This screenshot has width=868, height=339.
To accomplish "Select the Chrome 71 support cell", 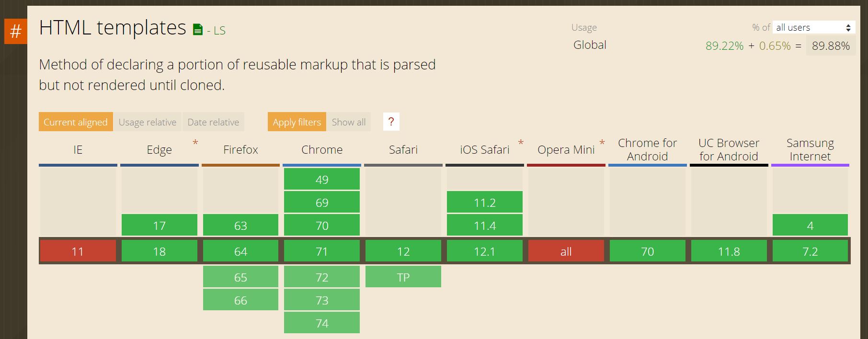I will pos(321,251).
